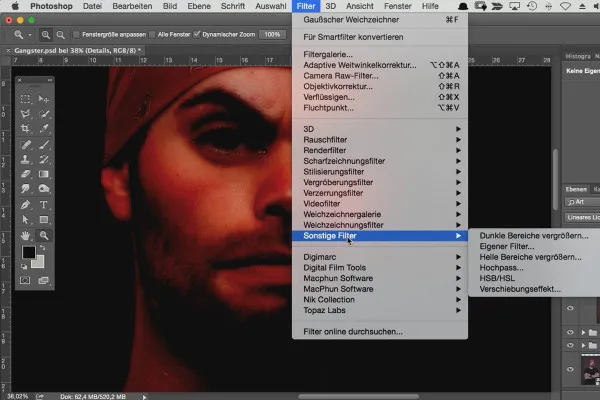Open the Art layer filter dropdown

(x=582, y=202)
